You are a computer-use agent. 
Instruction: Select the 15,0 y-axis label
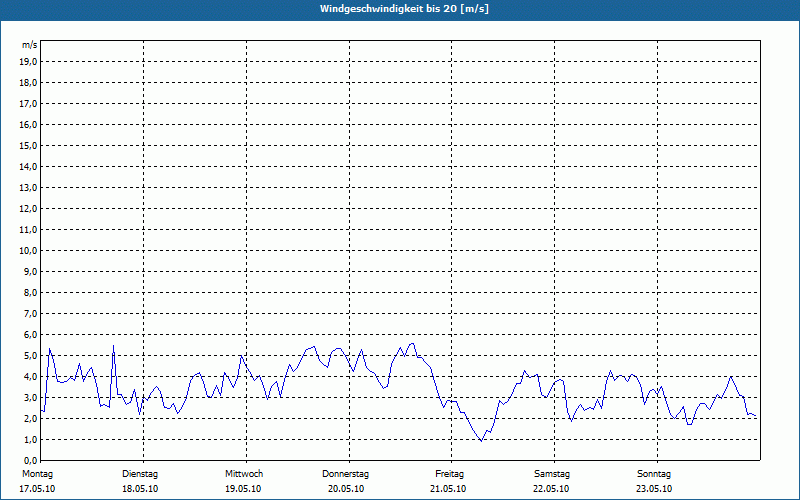[x=29, y=145]
